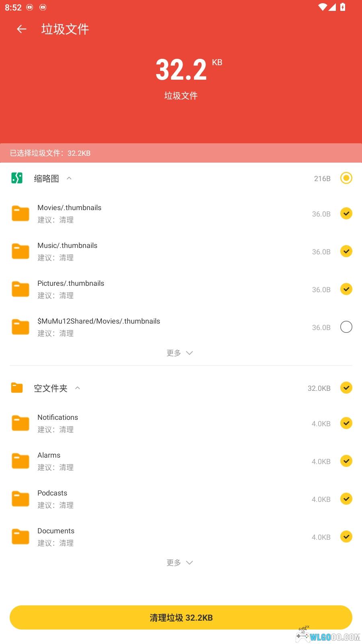The height and width of the screenshot is (644, 362).
Task: Uncheck the entire 空文件夹 group checkbox
Action: click(x=346, y=388)
